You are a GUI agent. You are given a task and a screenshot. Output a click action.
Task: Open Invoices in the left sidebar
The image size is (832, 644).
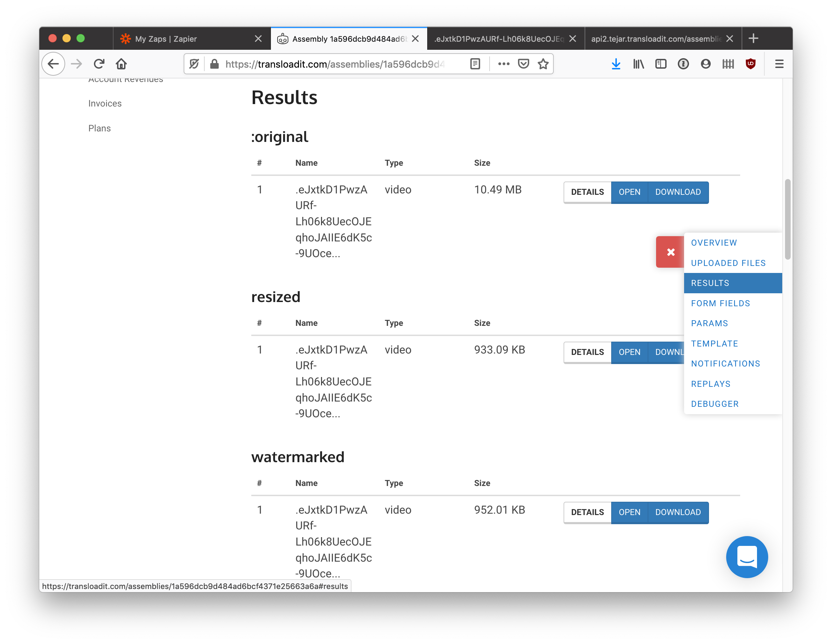click(x=105, y=104)
